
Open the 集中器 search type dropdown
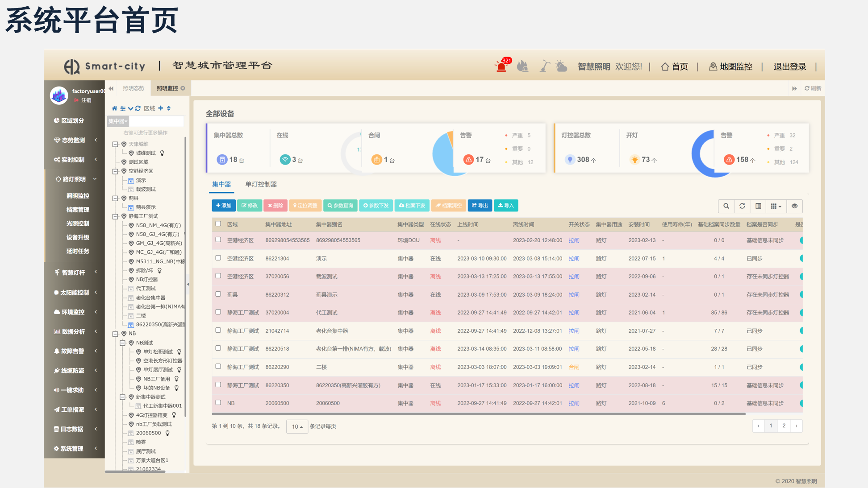point(118,121)
